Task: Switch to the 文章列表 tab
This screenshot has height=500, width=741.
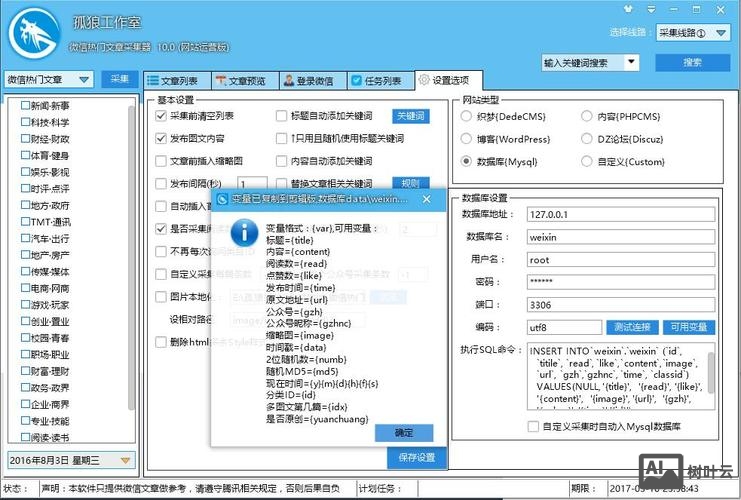Action: (177, 81)
